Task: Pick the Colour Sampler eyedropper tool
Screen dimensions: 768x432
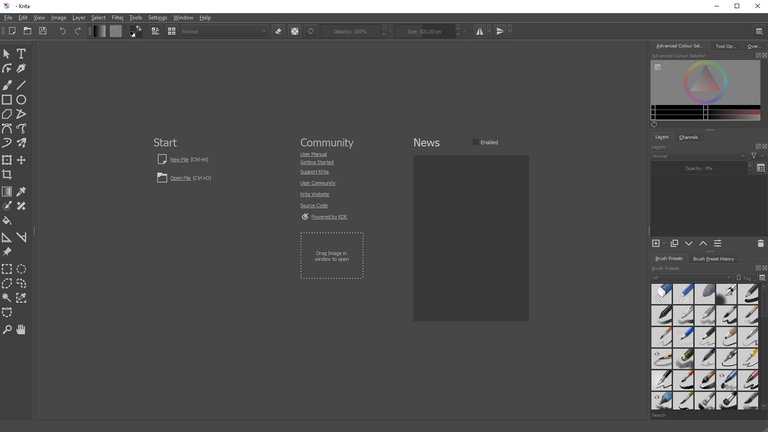Action: coord(21,192)
